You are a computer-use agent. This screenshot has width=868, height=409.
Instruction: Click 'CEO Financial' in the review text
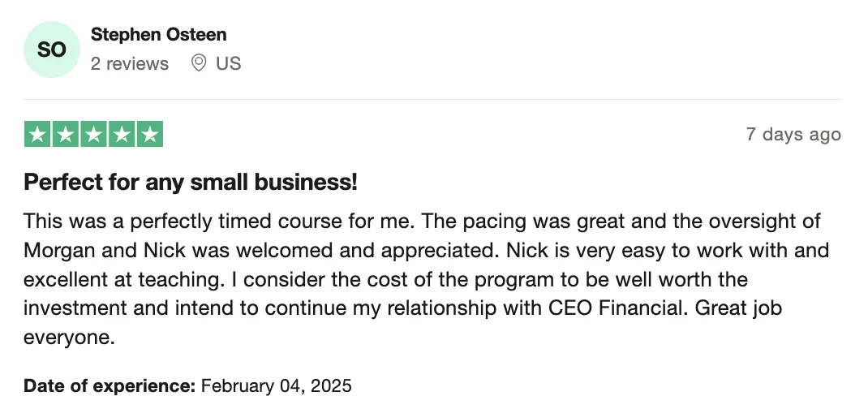pyautogui.click(x=615, y=308)
